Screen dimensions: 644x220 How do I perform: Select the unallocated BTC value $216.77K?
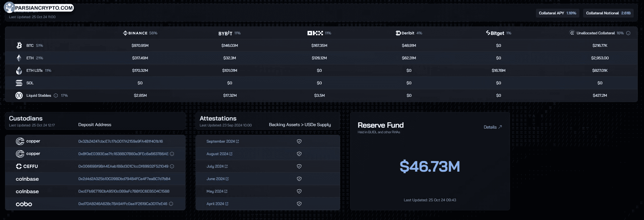(600, 46)
